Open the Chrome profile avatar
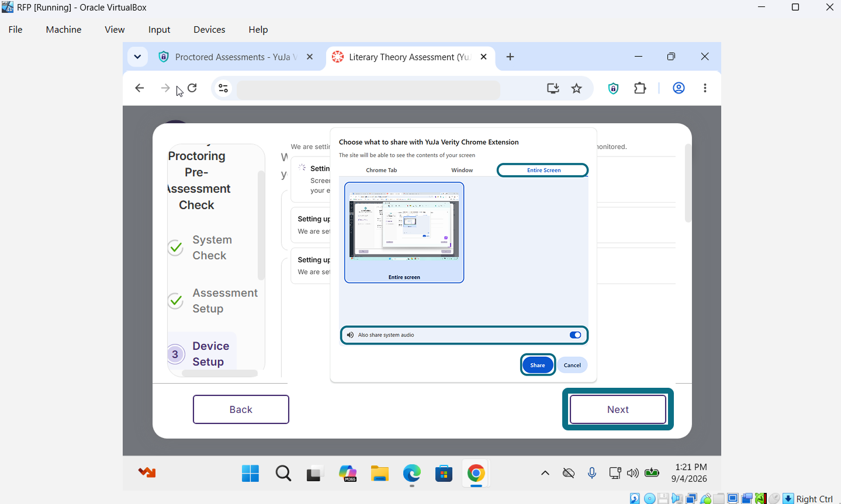Viewport: 841px width, 504px height. tap(679, 88)
